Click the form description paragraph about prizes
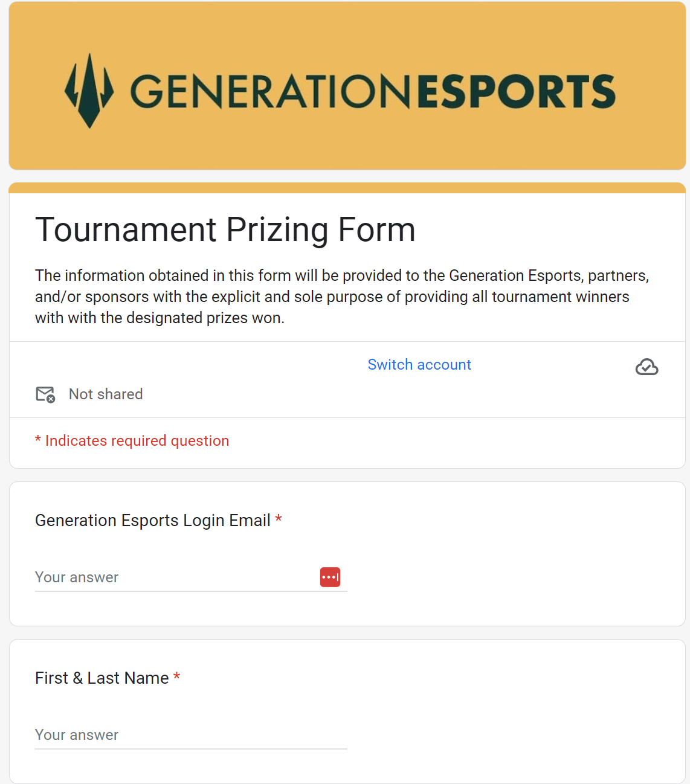This screenshot has height=784, width=690. [x=342, y=297]
